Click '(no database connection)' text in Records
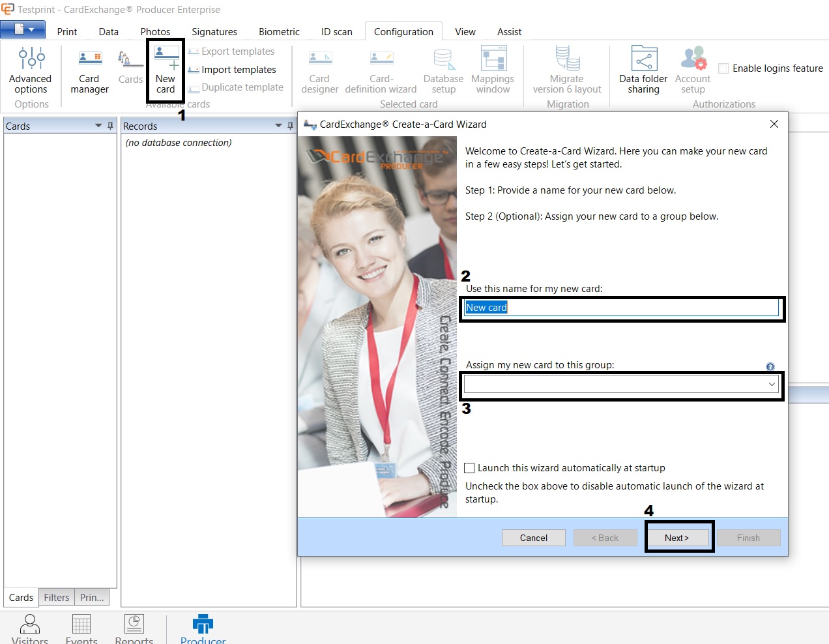Screen dimensions: 829x644 click(179, 142)
